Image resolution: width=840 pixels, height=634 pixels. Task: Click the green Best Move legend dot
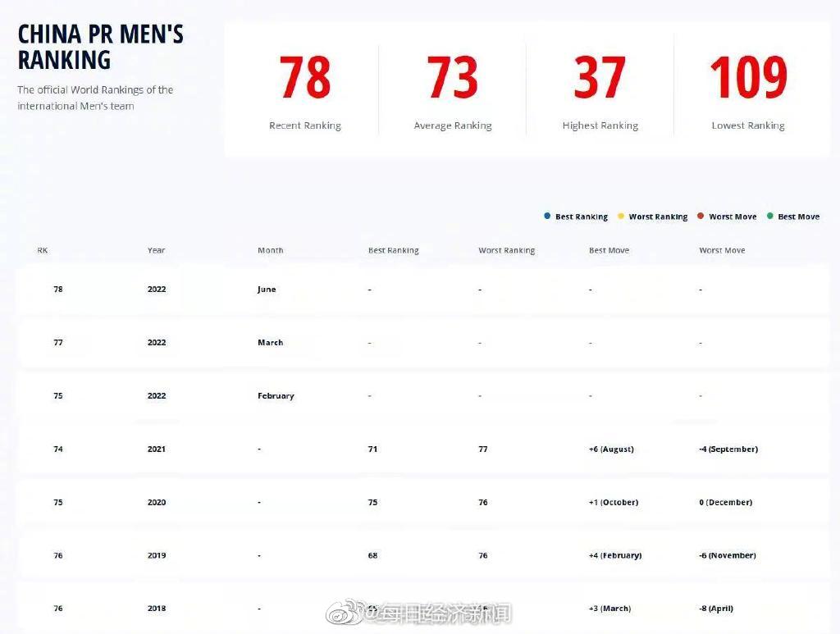pos(769,216)
